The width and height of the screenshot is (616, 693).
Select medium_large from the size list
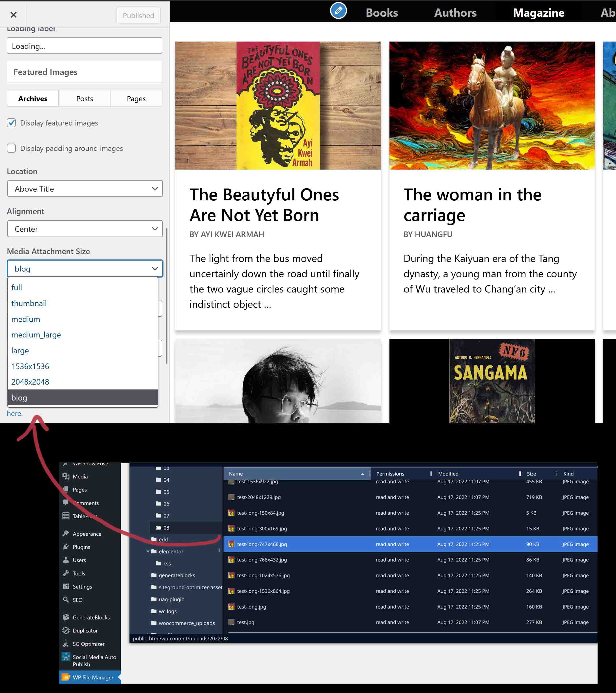[36, 335]
